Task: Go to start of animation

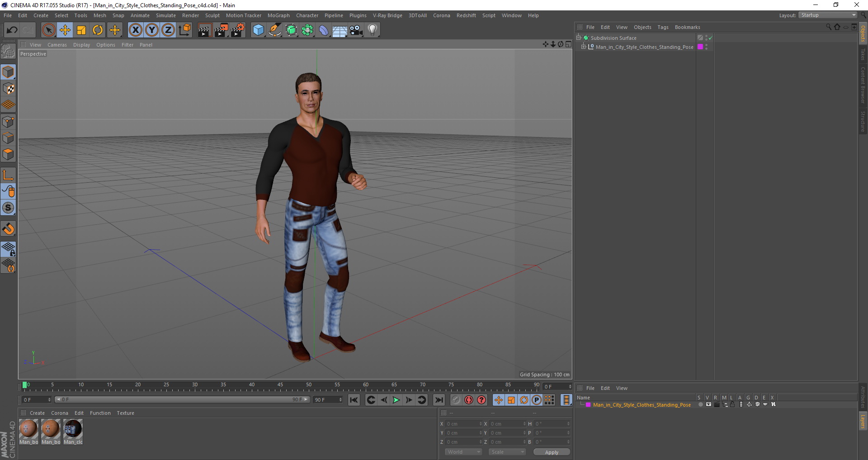Action: (354, 400)
